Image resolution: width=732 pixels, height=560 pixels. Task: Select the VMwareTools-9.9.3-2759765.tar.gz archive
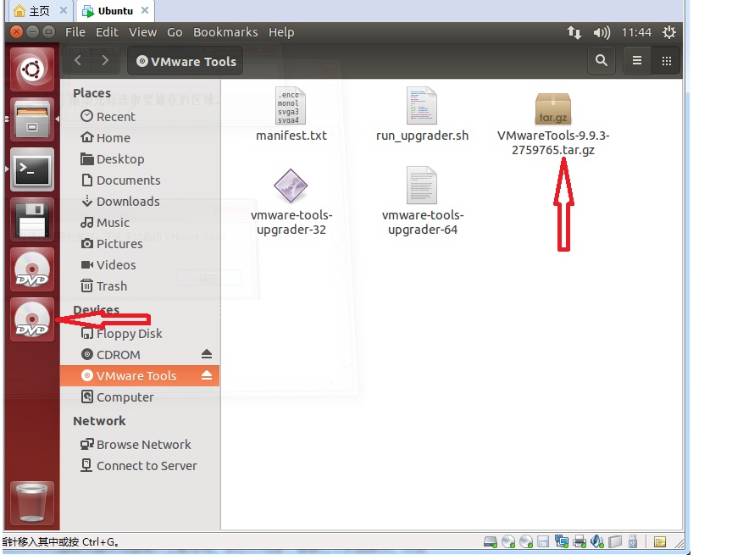(x=553, y=124)
